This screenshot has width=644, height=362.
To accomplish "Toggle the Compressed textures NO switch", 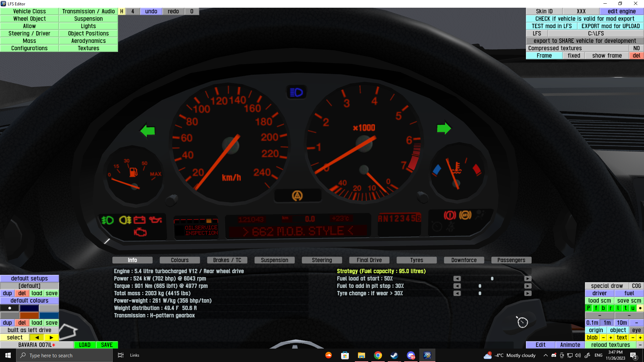I will (636, 48).
